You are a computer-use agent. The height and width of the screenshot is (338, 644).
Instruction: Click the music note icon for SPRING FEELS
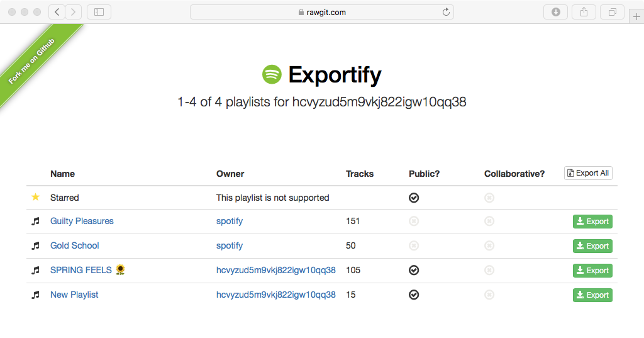[36, 270]
